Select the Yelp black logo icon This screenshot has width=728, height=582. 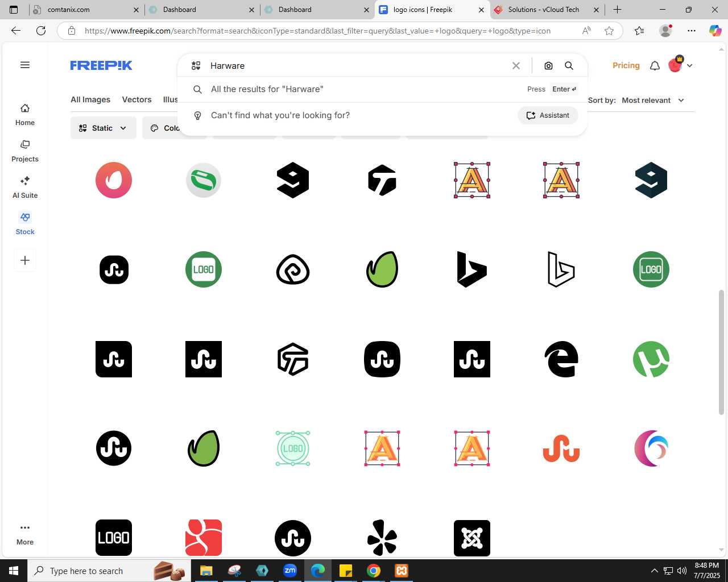pyautogui.click(x=382, y=538)
